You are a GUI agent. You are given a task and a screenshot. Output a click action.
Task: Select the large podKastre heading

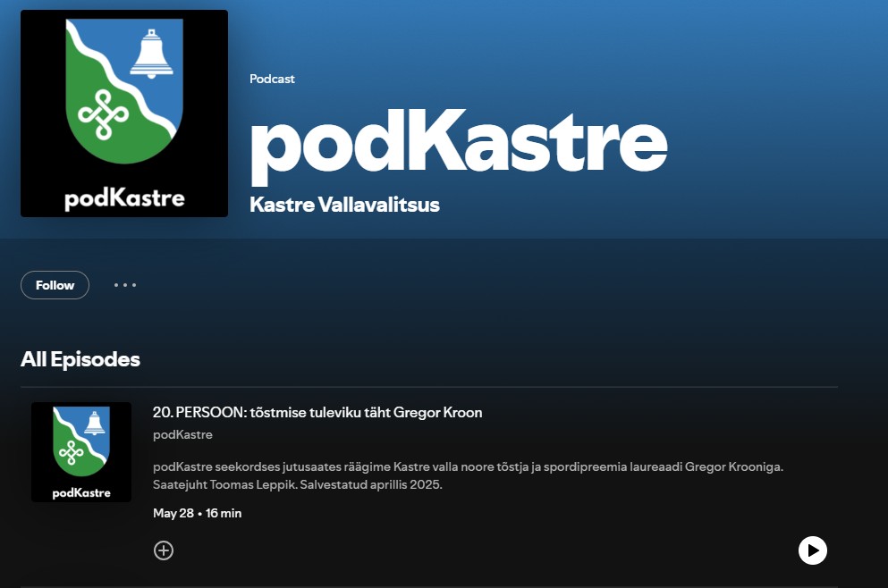click(x=459, y=146)
